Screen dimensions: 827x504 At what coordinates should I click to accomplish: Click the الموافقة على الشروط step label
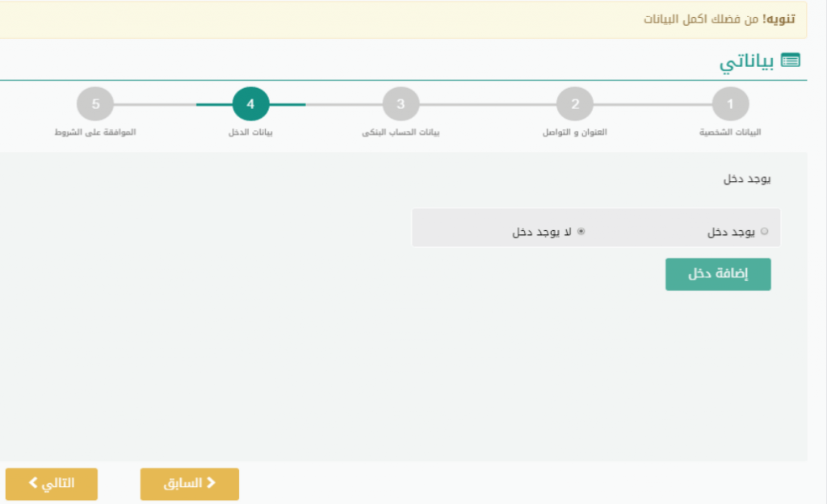click(95, 132)
